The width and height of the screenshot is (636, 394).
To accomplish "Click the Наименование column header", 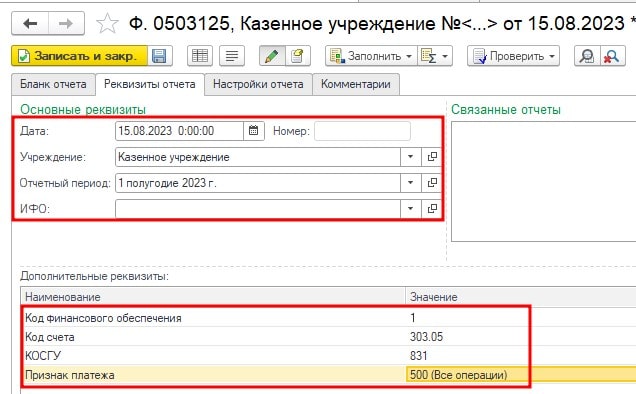I will click(x=213, y=297).
